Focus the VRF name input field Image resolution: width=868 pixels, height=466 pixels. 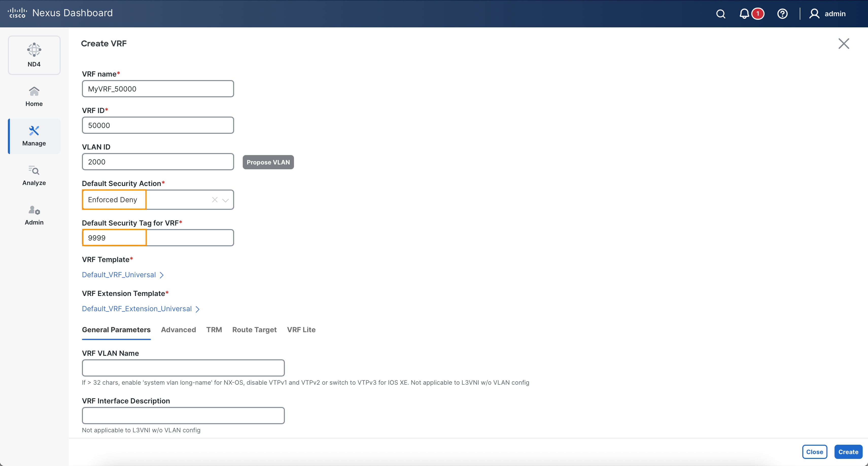click(158, 88)
